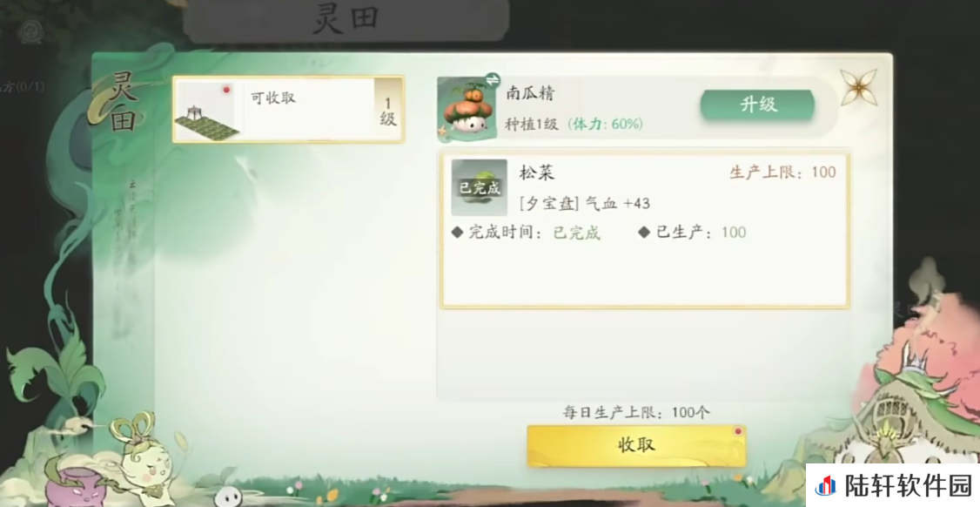Click the 生产上限: 100 label
The width and height of the screenshot is (980, 507).
coord(782,172)
